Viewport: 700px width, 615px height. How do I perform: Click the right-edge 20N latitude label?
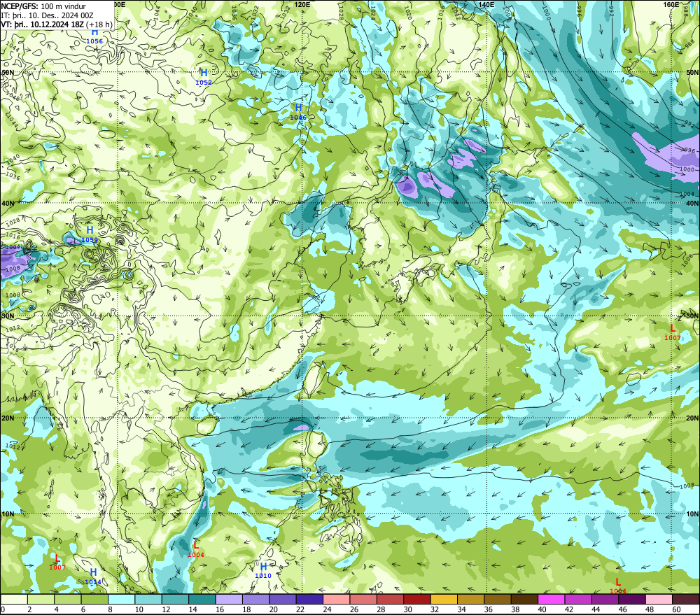pyautogui.click(x=692, y=418)
